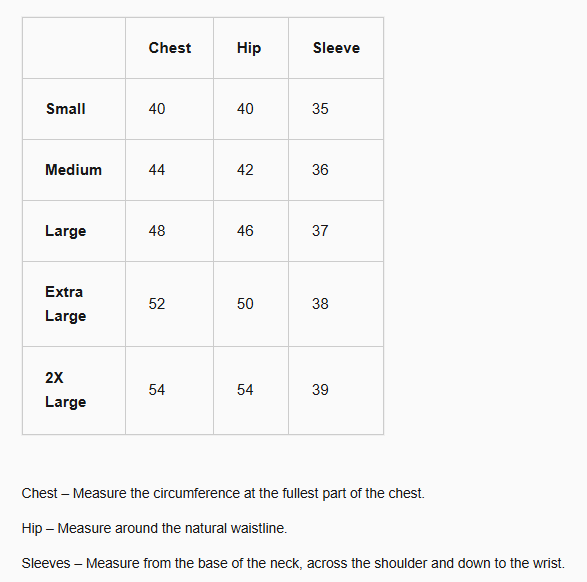
Task: Click the Chest column header
Action: pyautogui.click(x=170, y=48)
